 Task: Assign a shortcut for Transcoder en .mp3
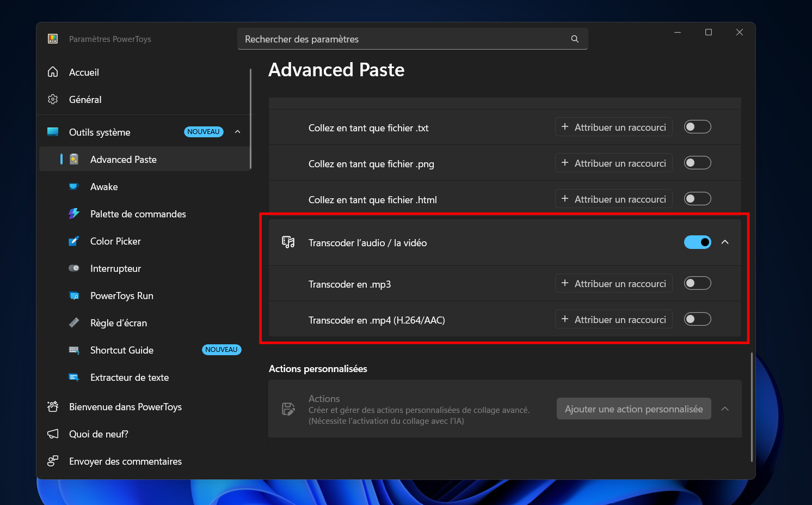[x=614, y=283]
